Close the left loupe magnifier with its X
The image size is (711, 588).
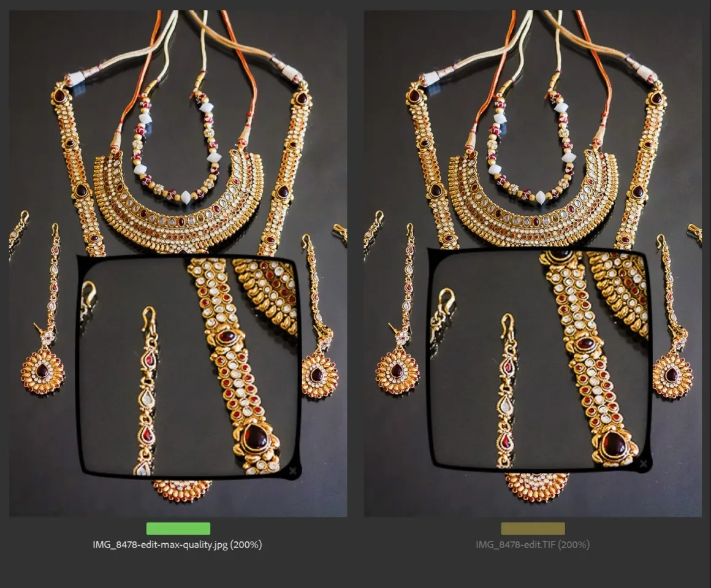[293, 471]
